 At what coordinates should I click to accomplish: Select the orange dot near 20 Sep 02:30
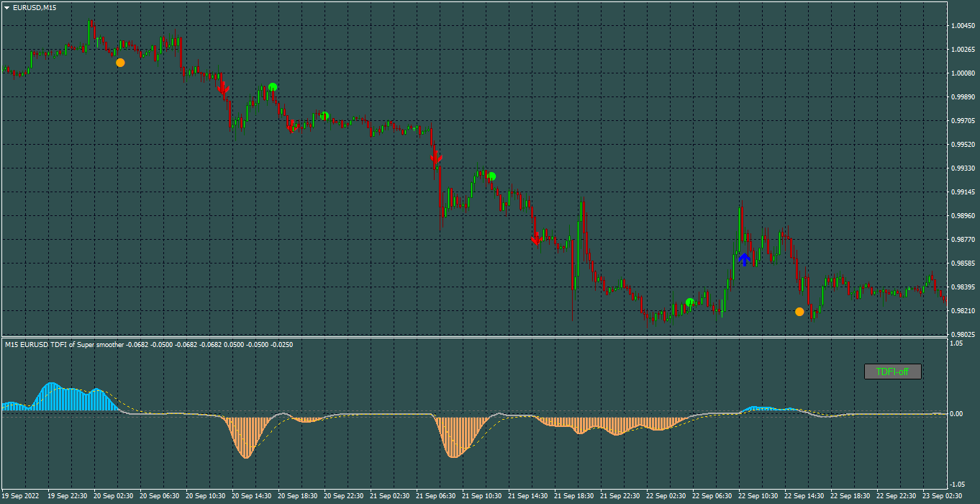[120, 63]
